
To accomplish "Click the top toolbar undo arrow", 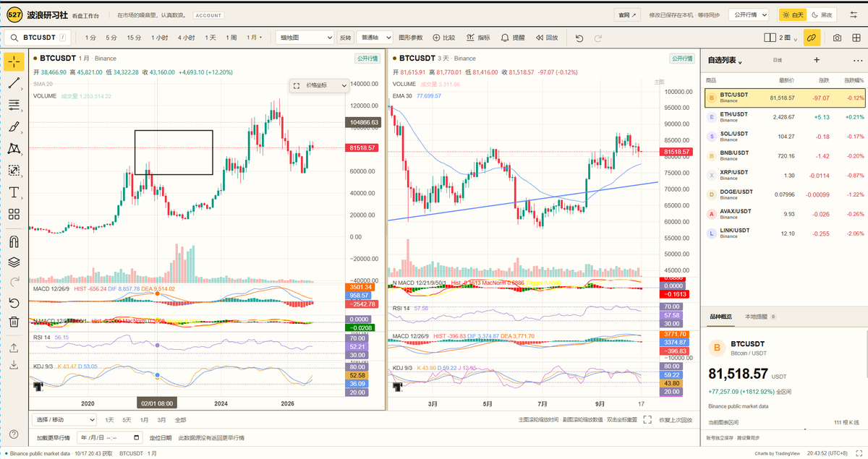I will [579, 38].
